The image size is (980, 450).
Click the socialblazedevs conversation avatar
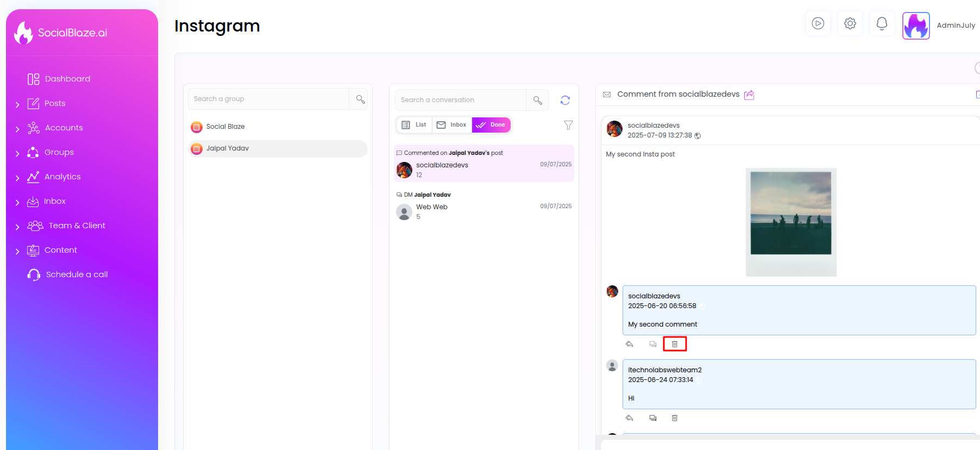click(404, 170)
